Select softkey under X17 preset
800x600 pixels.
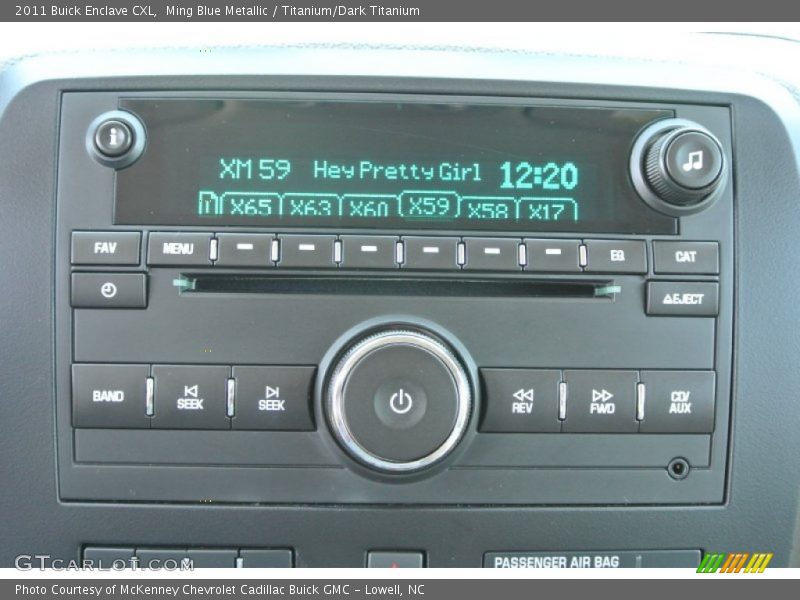tap(553, 255)
